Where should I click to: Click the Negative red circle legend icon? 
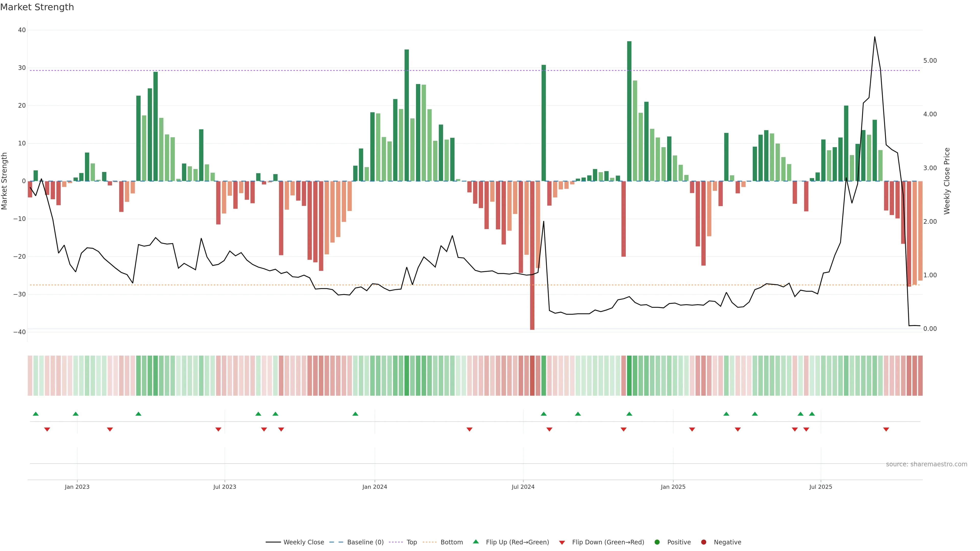(x=703, y=542)
